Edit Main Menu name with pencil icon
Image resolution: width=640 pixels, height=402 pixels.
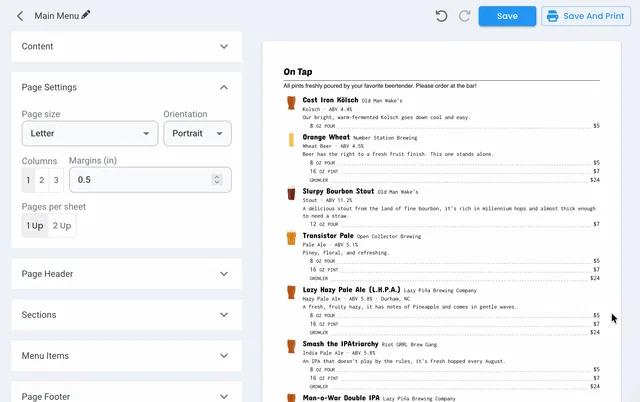85,15
